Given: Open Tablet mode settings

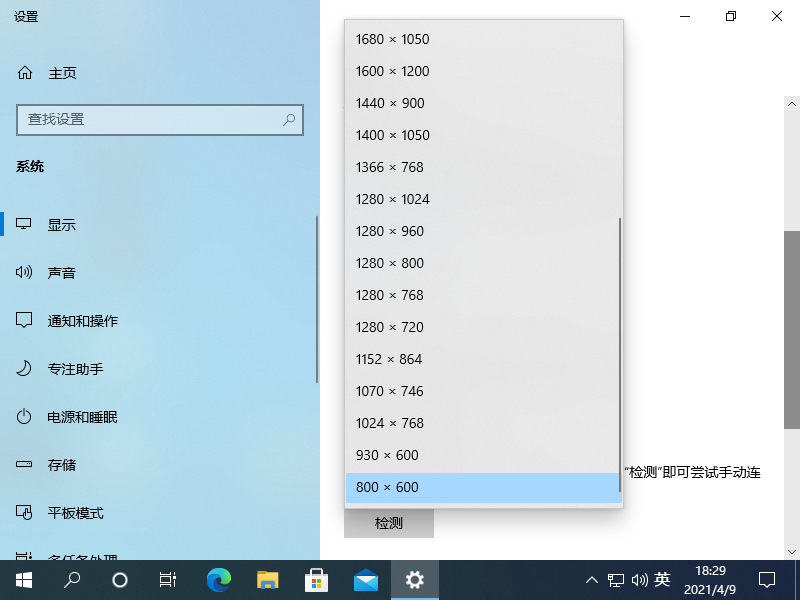Looking at the screenshot, I should pyautogui.click(x=75, y=513).
